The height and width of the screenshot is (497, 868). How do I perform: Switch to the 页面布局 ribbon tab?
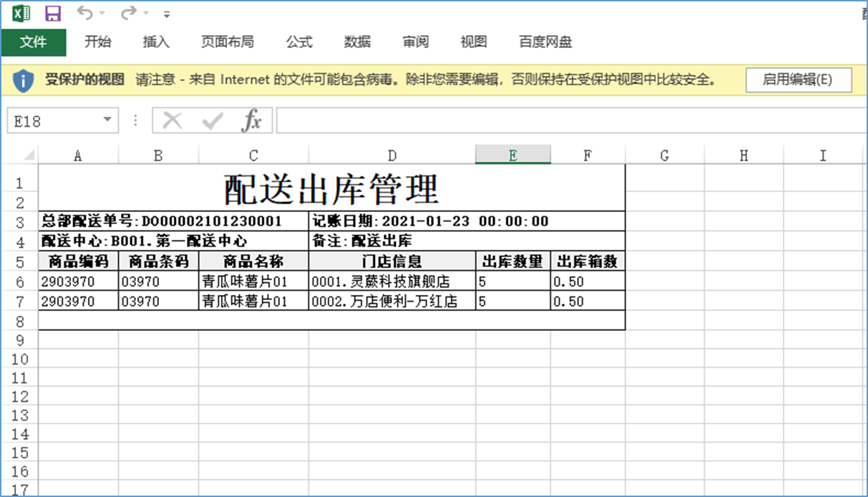click(227, 42)
